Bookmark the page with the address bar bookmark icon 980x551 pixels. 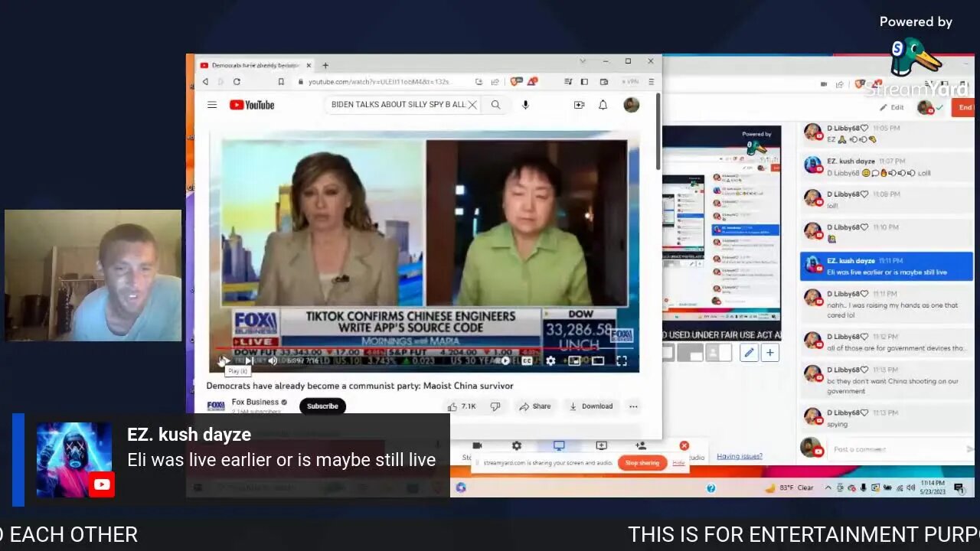[281, 82]
